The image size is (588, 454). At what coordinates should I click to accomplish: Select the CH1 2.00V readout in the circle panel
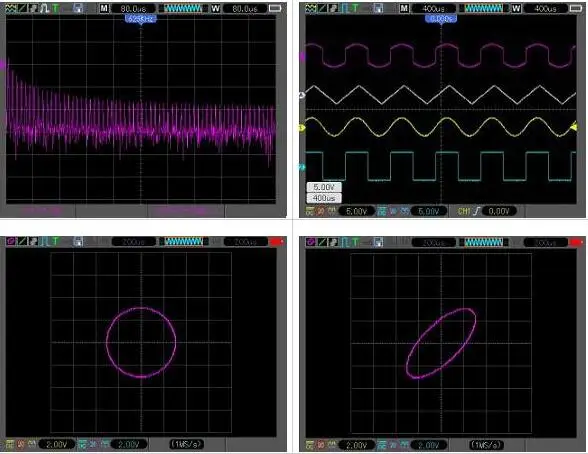(56, 445)
